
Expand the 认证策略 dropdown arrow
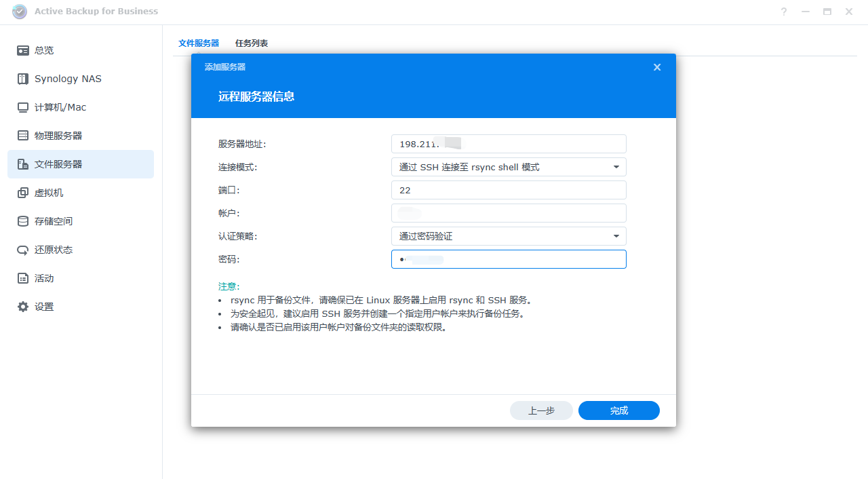[x=616, y=236]
